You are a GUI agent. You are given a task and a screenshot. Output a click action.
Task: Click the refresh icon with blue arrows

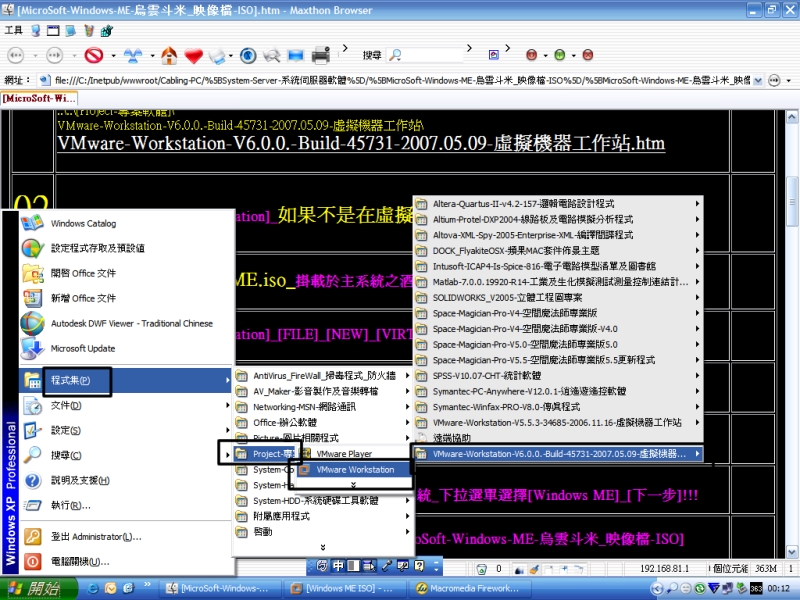tap(133, 55)
